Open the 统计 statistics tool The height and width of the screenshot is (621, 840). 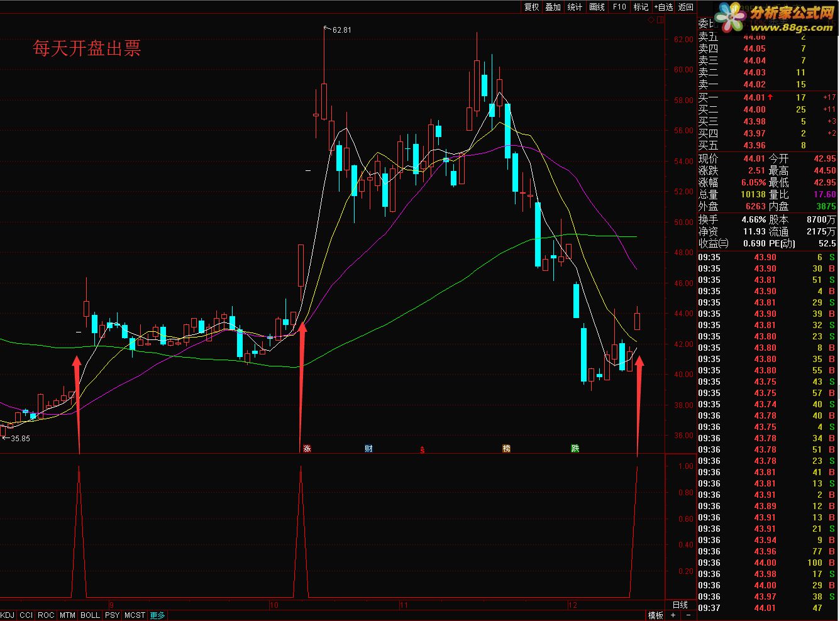coord(575,7)
